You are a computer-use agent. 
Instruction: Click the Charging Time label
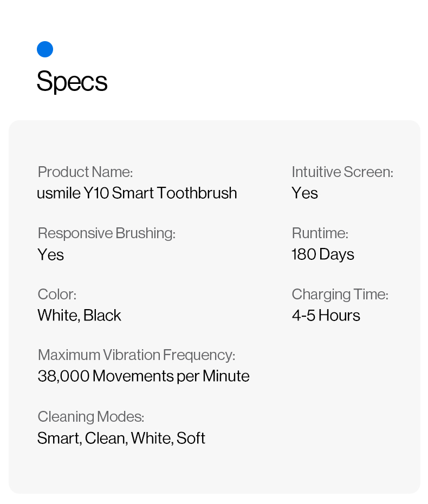(x=340, y=294)
